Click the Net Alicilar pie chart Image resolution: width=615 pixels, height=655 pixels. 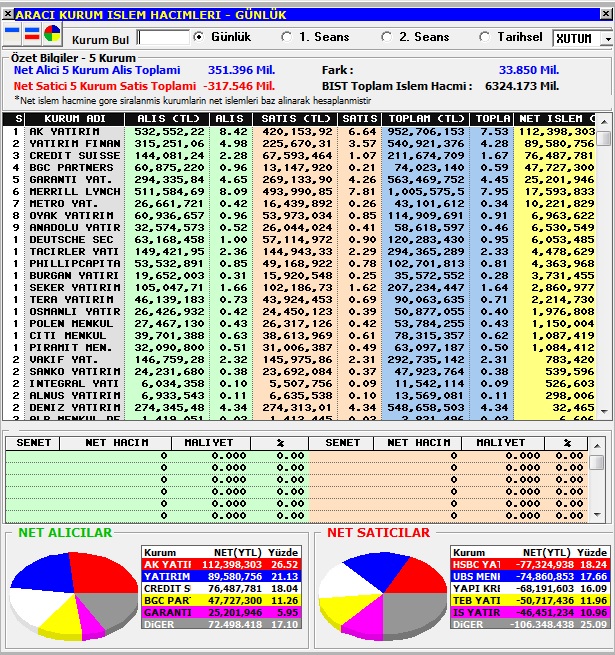(x=74, y=595)
